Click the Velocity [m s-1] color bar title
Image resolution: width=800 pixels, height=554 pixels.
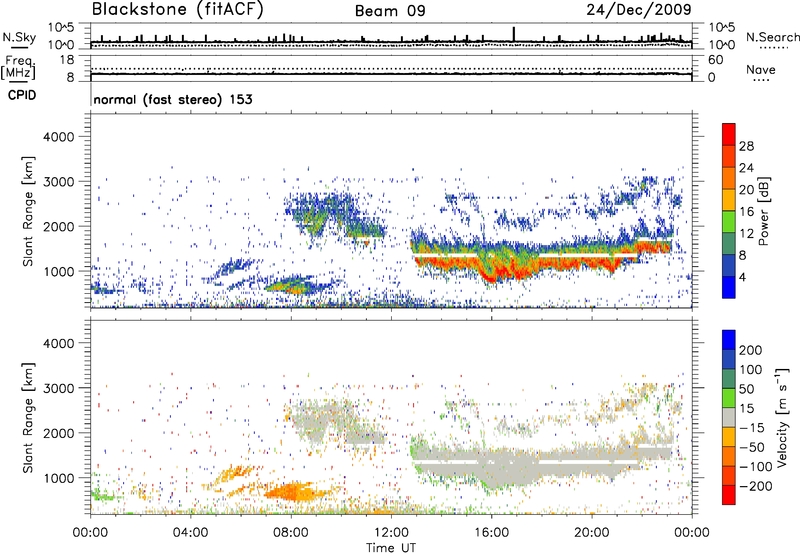[x=782, y=417]
